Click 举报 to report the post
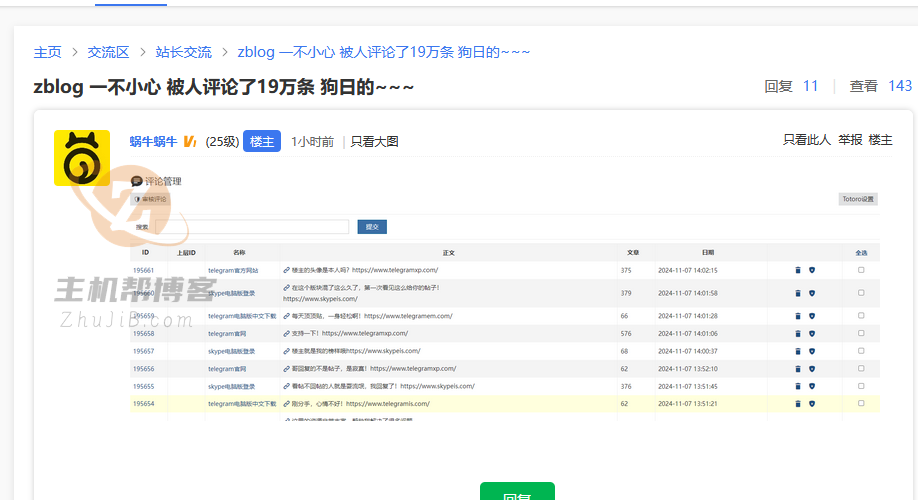918x500 pixels. click(850, 139)
